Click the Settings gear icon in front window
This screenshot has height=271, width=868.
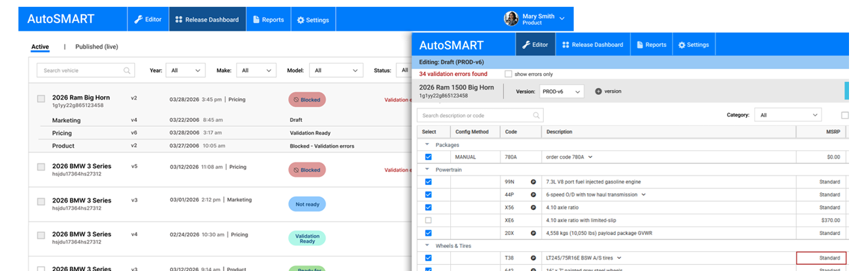(x=681, y=45)
